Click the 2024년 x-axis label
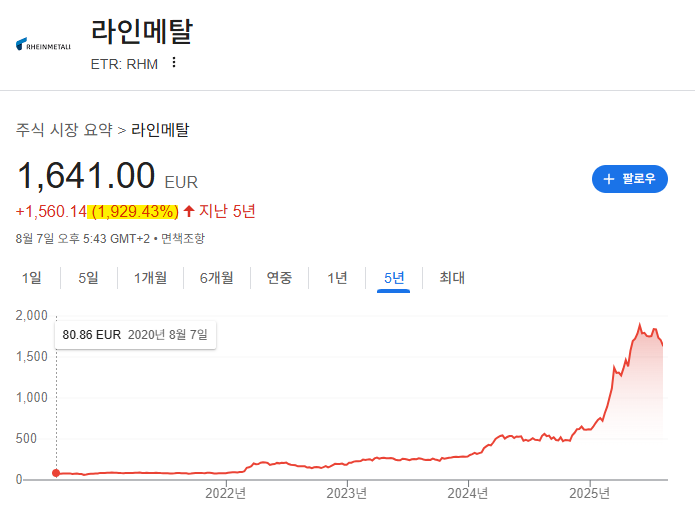This screenshot has width=695, height=514. pos(468,493)
